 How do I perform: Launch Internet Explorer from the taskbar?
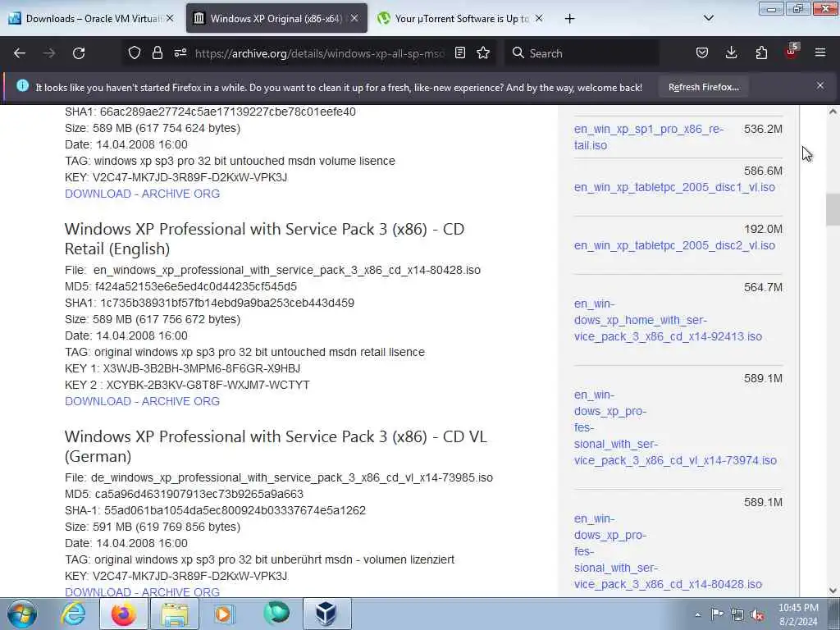click(73, 614)
